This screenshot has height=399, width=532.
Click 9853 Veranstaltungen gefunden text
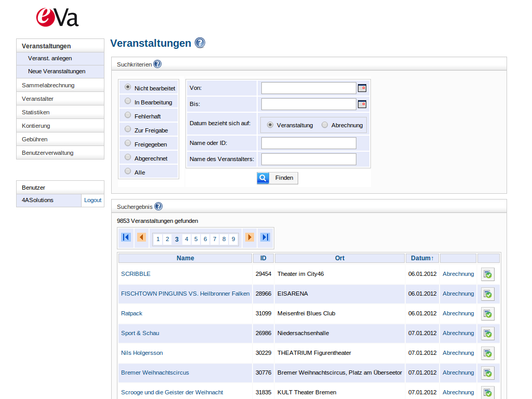click(x=157, y=221)
